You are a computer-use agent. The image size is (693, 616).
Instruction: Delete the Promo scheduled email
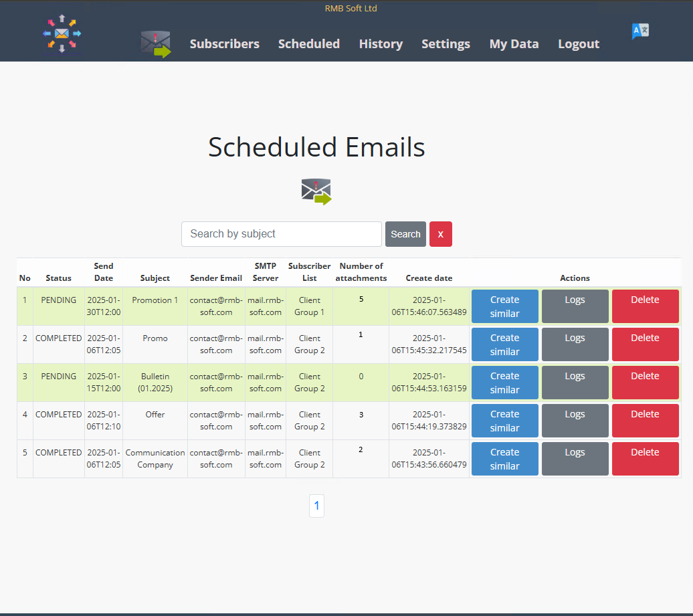[x=646, y=344]
